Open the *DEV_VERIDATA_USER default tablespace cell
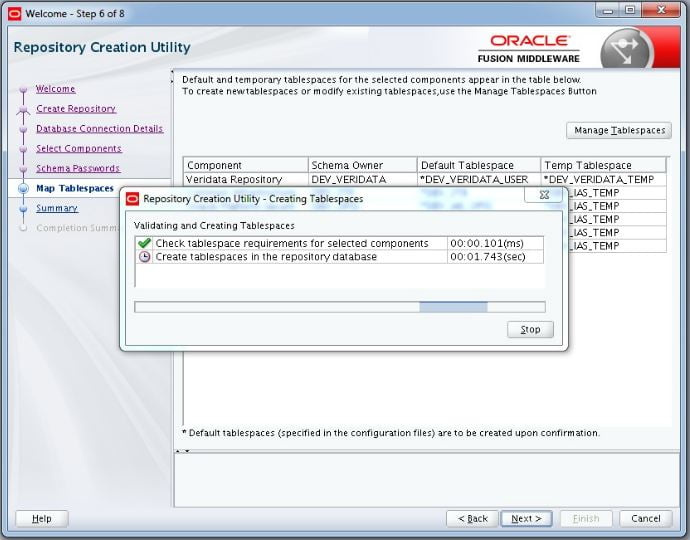 point(479,180)
